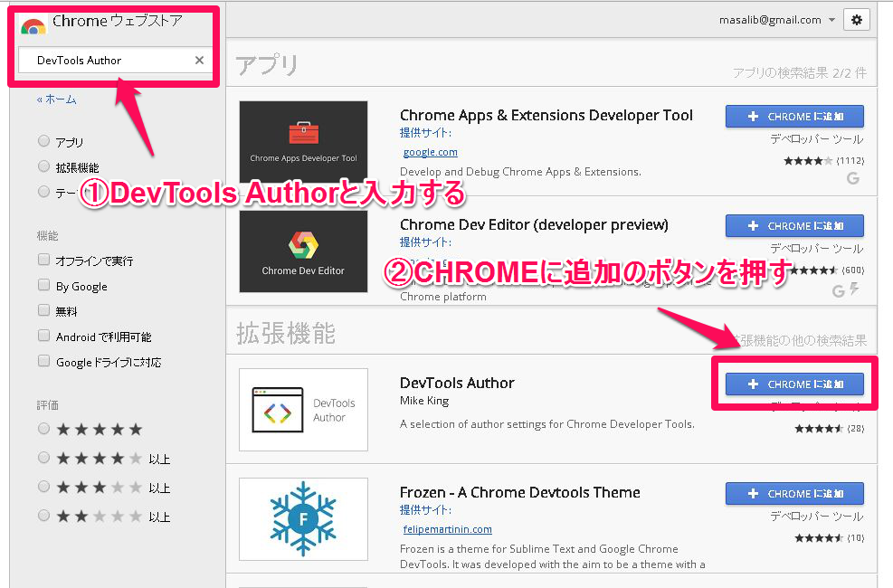
Task: Open the Chrome Dev Editor thumbnail
Action: (x=303, y=251)
